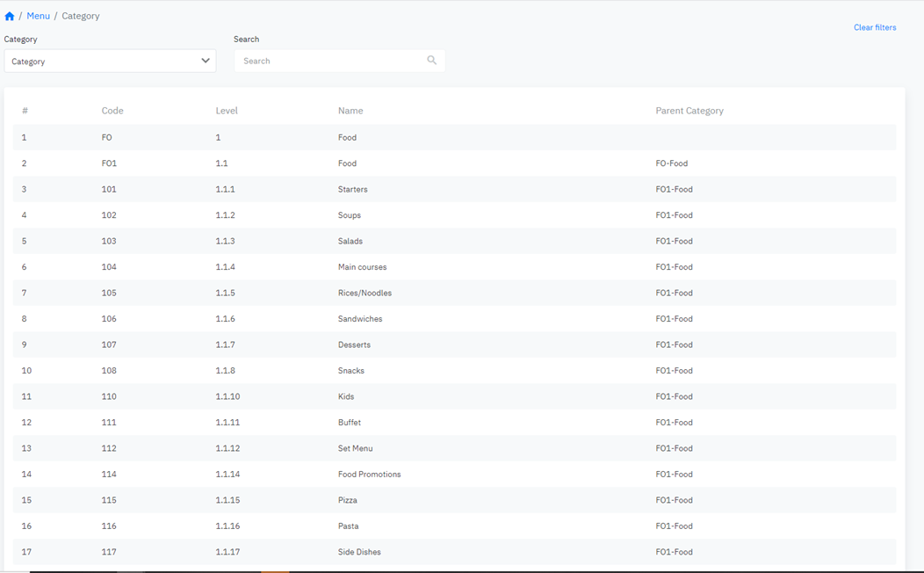Open the Category dropdown
Image resolution: width=924 pixels, height=573 pixels.
tap(110, 61)
